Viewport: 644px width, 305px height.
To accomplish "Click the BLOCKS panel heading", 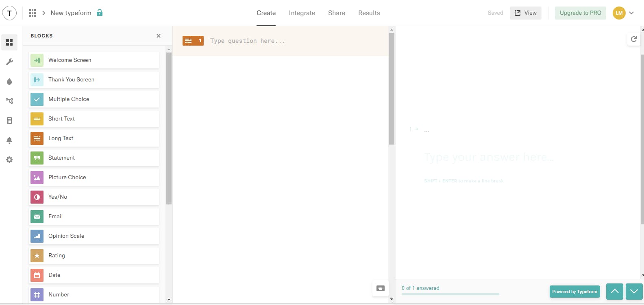I will [x=41, y=36].
